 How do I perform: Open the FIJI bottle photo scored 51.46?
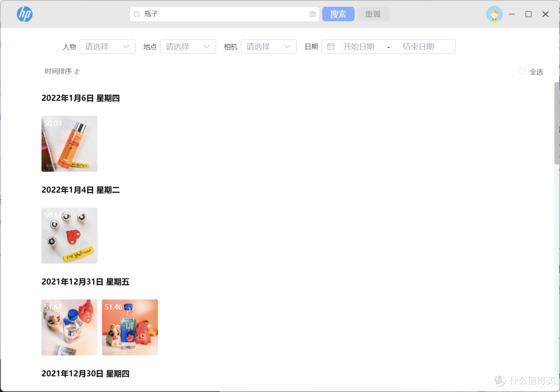[130, 327]
